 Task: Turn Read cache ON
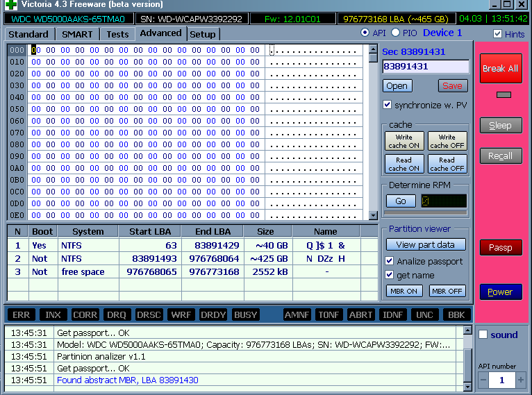click(404, 164)
